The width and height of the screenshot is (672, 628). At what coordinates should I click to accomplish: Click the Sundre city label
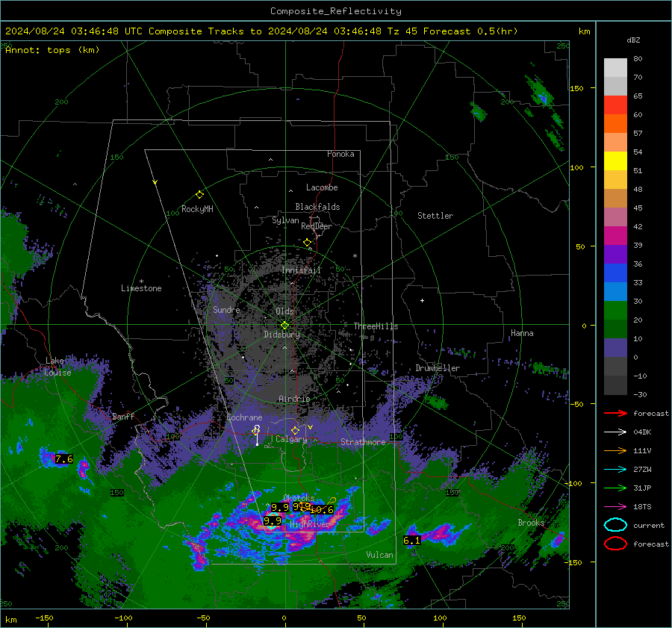(226, 309)
